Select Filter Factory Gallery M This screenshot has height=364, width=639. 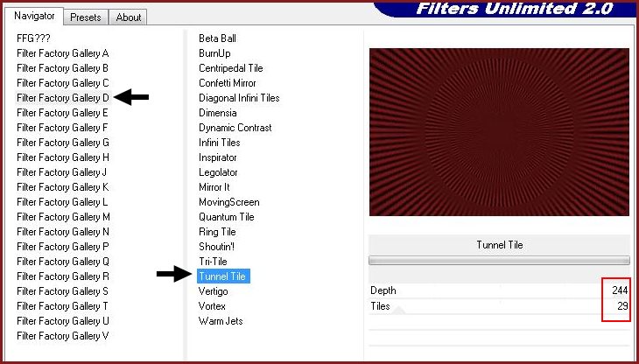(x=63, y=217)
